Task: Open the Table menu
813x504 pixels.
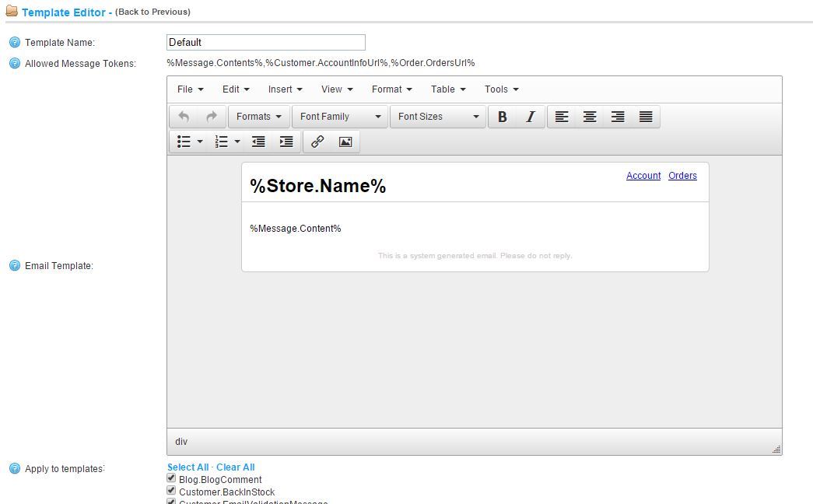Action: [448, 89]
